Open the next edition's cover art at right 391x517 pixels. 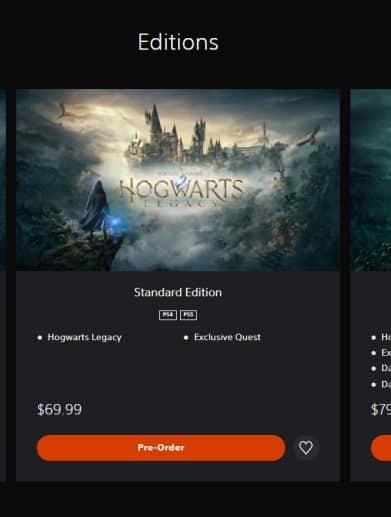coord(371,180)
